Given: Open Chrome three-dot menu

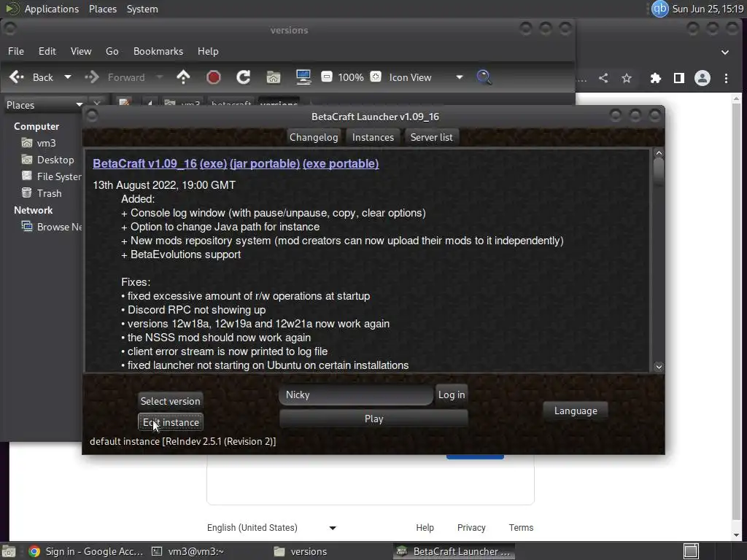Looking at the screenshot, I should click(x=726, y=78).
